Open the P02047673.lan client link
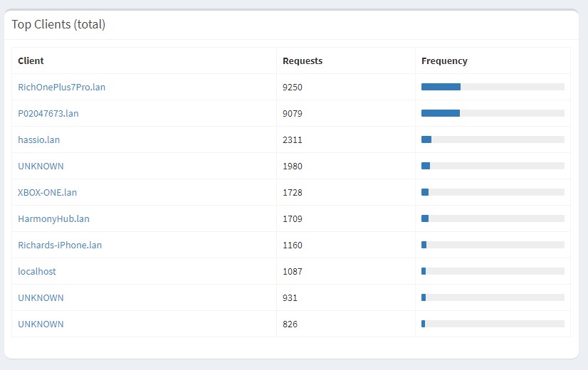The image size is (588, 370). pyautogui.click(x=48, y=113)
